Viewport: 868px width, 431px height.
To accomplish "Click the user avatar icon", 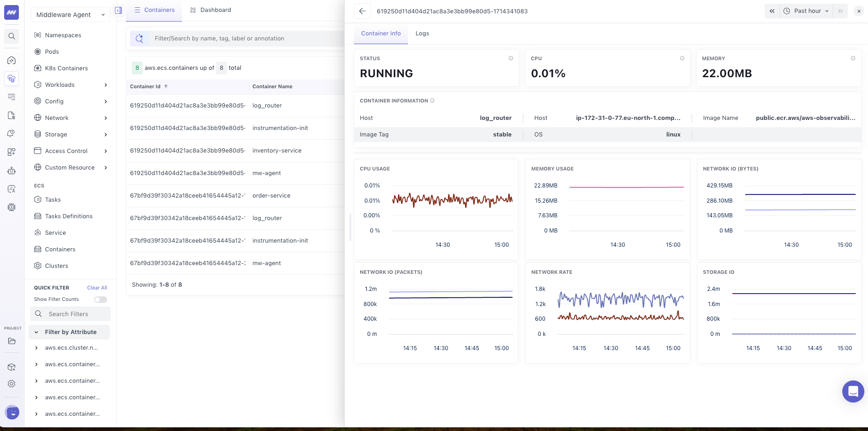I will click(x=12, y=413).
